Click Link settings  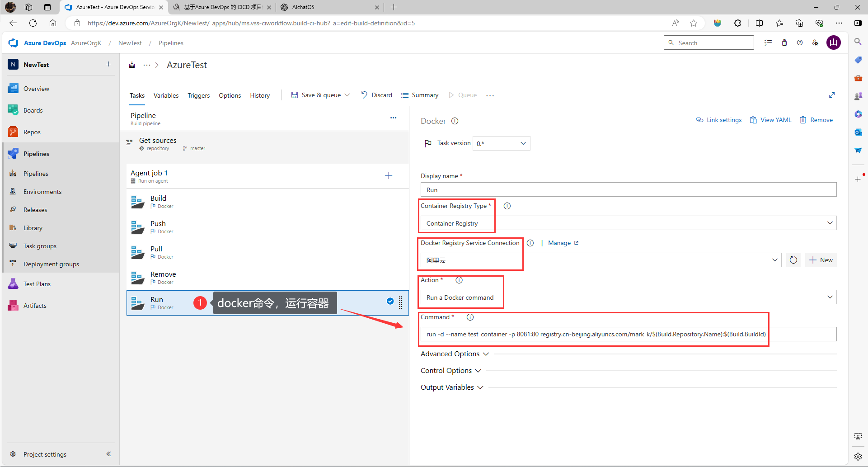[x=719, y=120]
